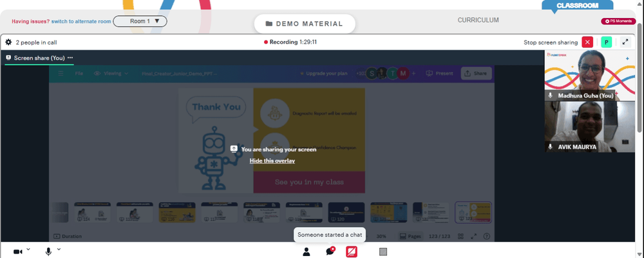Screen dimensions: 644x258
Task: Click Hide this overlay link
Action: point(272,161)
